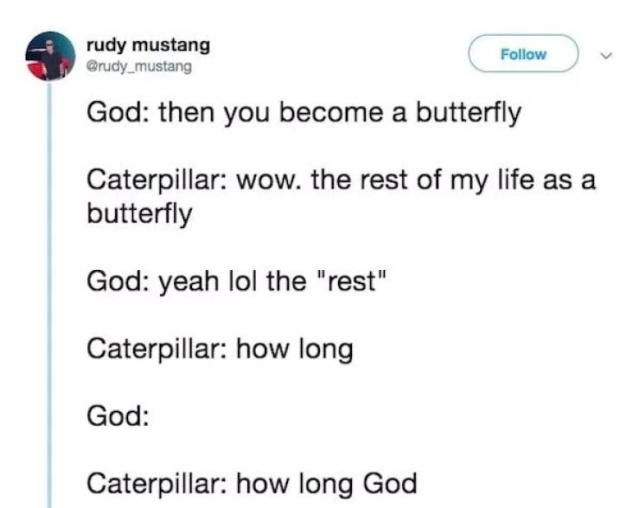Click the line 'Caterpillar: how long' without God
This screenshot has height=508, width=640.
[x=220, y=349]
